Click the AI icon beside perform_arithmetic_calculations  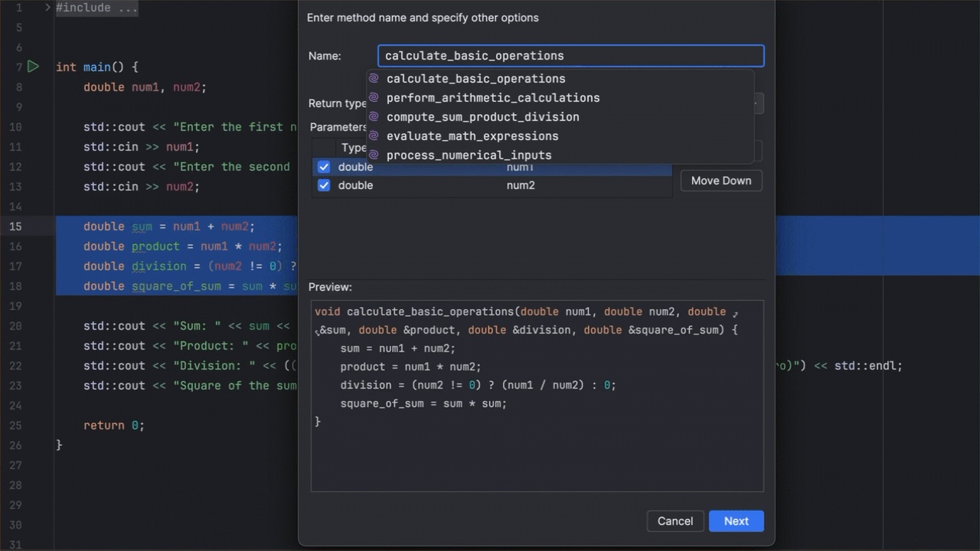pyautogui.click(x=374, y=98)
